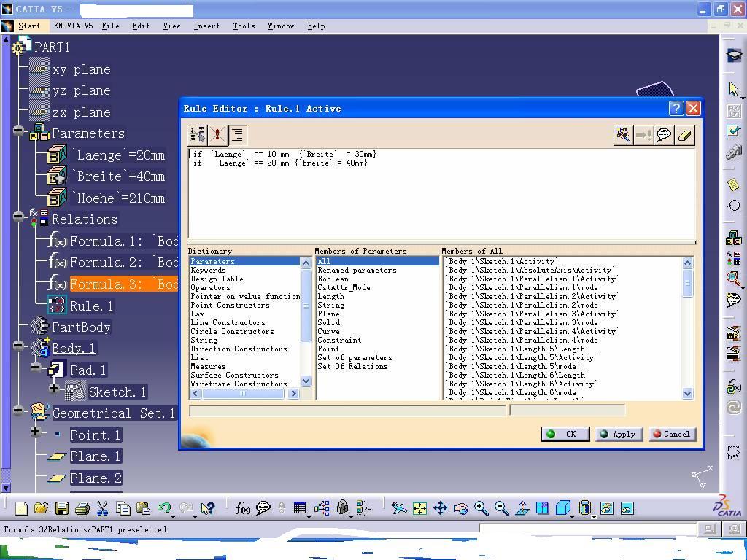This screenshot has width=747, height=560.
Task: Click the Print icon in bottom toolbar
Action: tap(82, 508)
